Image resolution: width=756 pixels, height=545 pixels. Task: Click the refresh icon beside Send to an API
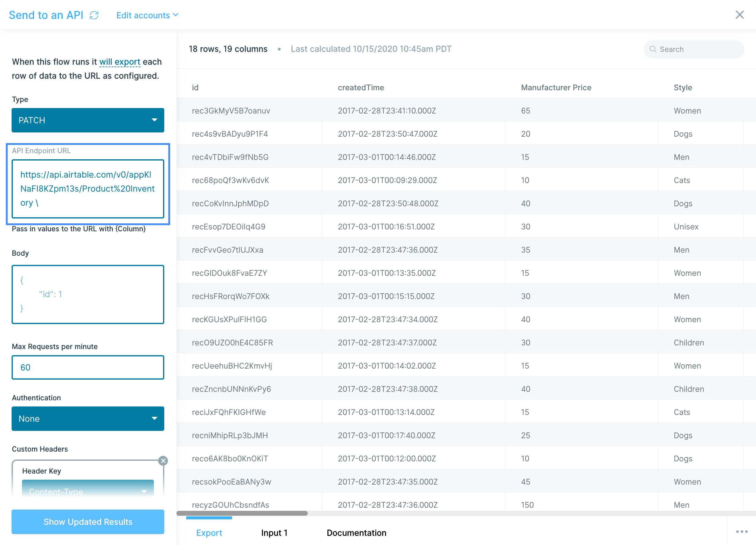coord(94,15)
